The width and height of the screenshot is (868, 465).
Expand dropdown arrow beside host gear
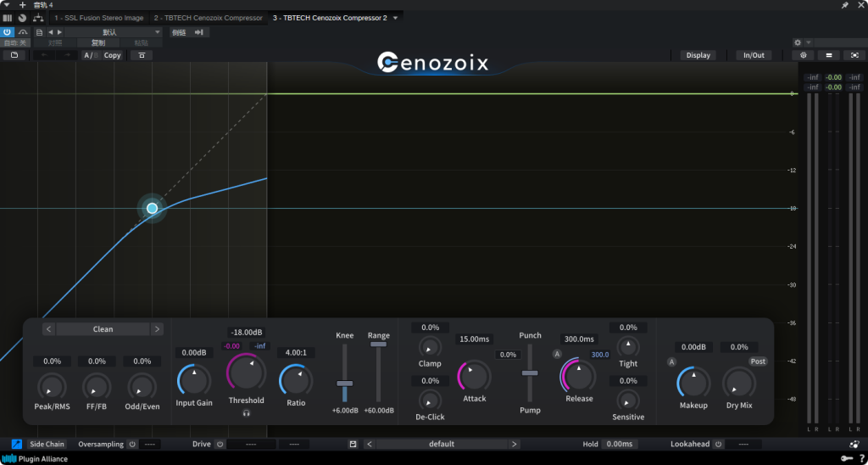click(x=808, y=42)
